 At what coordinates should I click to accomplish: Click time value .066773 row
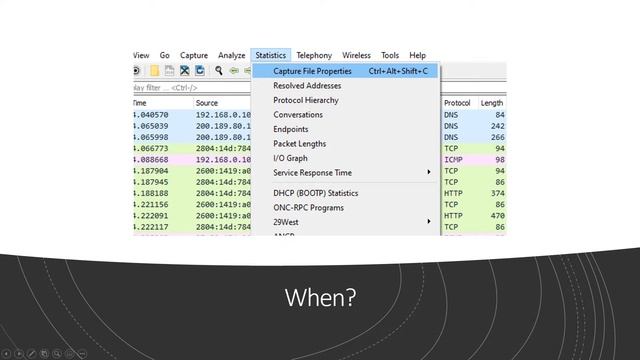tap(151, 149)
